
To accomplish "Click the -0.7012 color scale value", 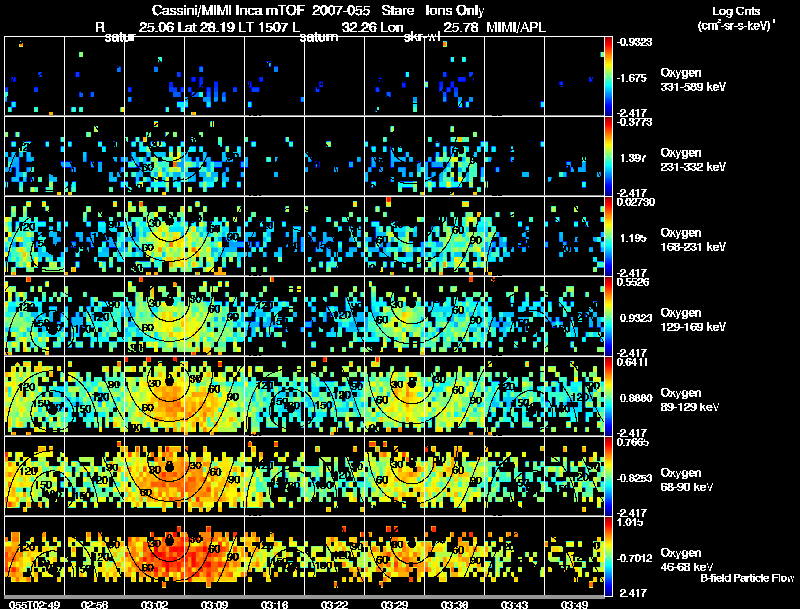I will click(x=634, y=558).
